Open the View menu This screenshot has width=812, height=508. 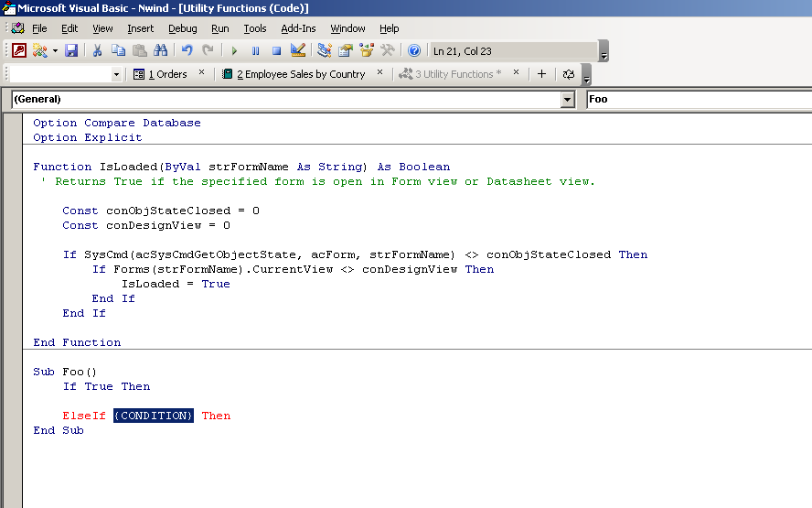102,28
